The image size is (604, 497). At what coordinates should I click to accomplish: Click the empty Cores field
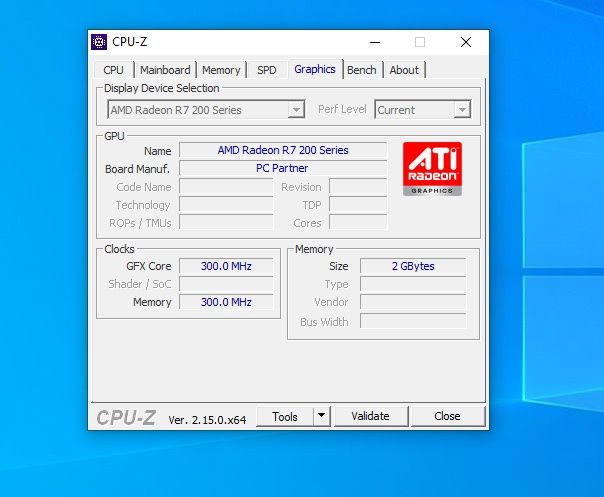(x=358, y=222)
